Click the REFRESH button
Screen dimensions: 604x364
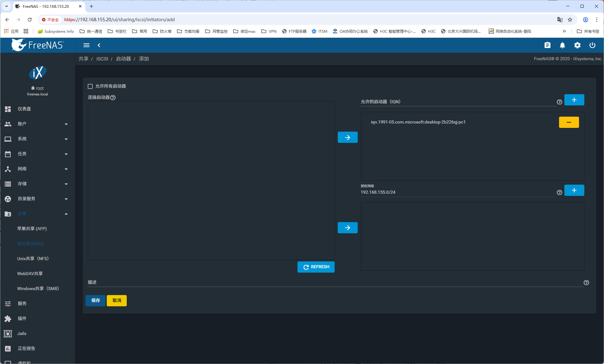tap(316, 267)
